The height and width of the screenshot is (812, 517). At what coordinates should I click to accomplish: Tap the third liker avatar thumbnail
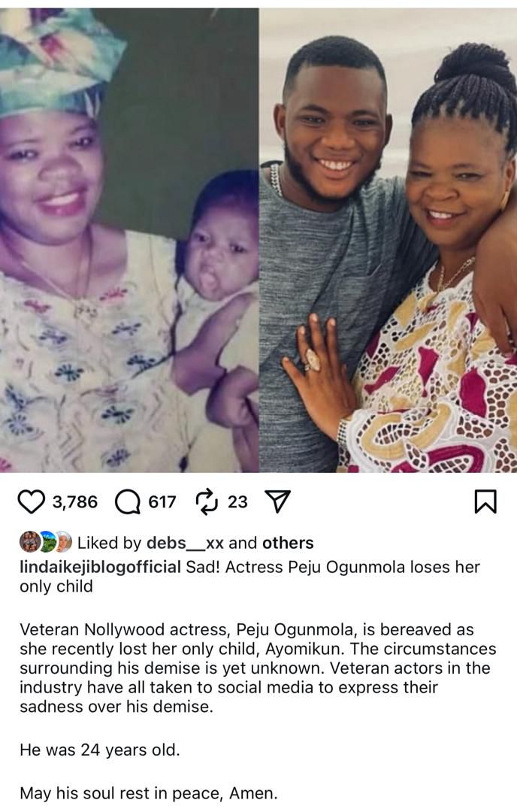(x=62, y=541)
